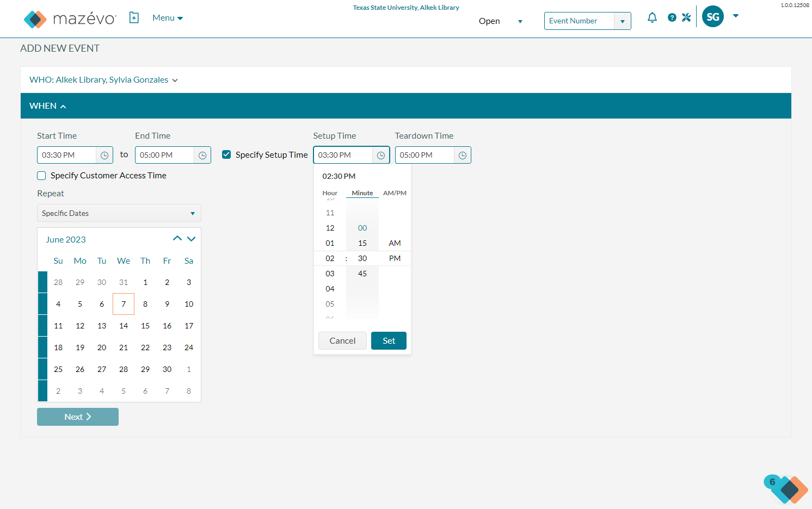Viewport: 812px width, 509px height.
Task: Select hour 01 in time picker
Action: click(330, 243)
